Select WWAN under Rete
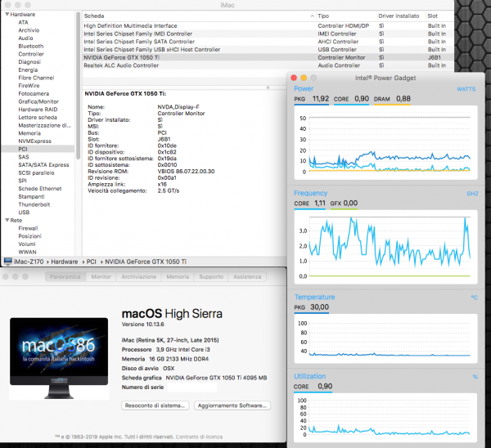 pyautogui.click(x=27, y=252)
